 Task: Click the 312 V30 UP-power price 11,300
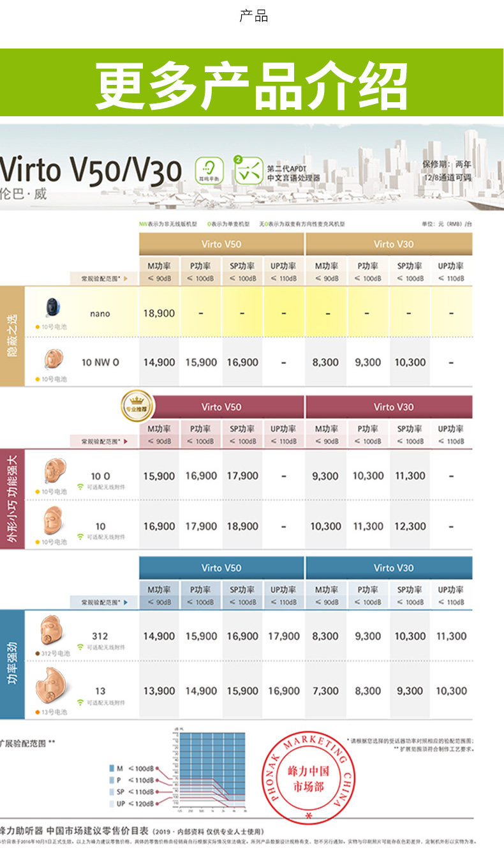pyautogui.click(x=451, y=636)
